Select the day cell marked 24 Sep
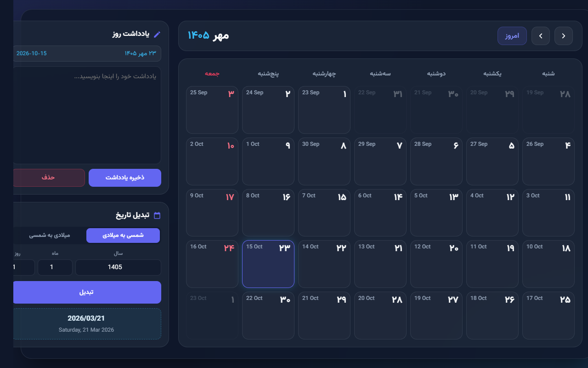588x368 pixels. point(268,110)
